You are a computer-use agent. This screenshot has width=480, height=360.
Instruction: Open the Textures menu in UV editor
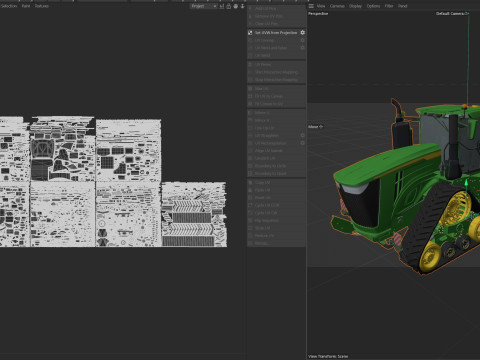click(x=42, y=6)
